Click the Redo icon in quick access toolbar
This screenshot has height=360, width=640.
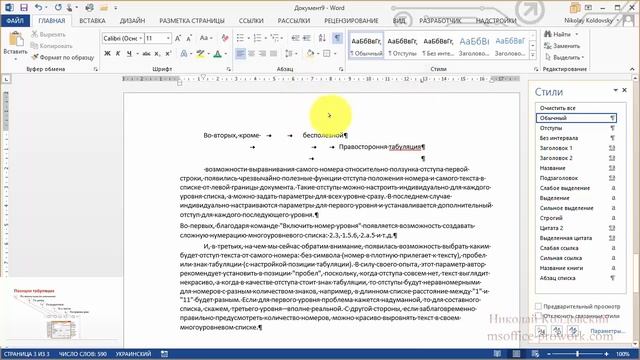pos(58,7)
